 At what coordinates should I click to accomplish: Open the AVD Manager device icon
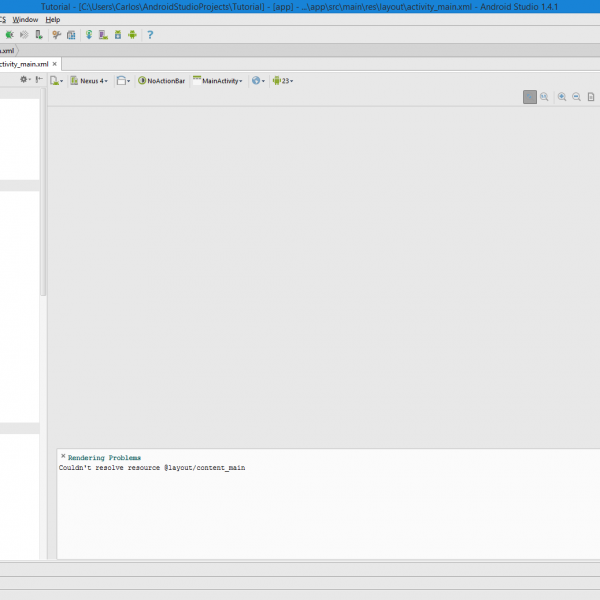pyautogui.click(x=103, y=34)
